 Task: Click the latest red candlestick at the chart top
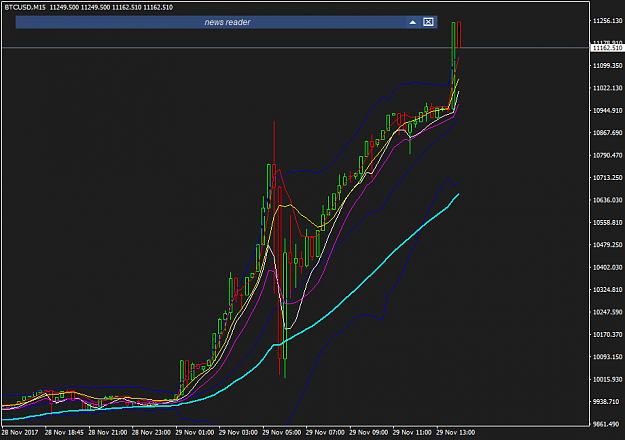pos(459,35)
